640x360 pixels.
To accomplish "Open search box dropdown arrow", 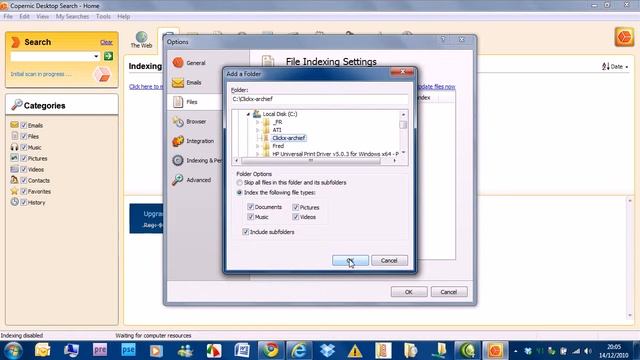I will click(96, 56).
